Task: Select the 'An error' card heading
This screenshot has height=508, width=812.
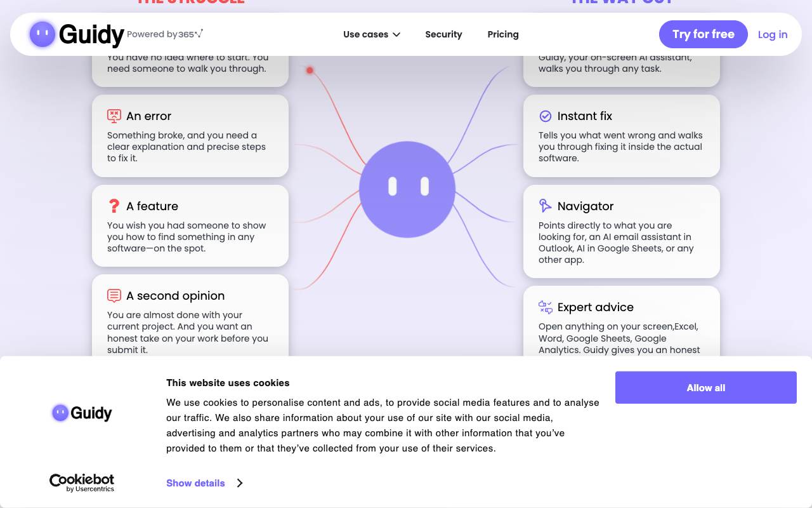Action: point(149,116)
